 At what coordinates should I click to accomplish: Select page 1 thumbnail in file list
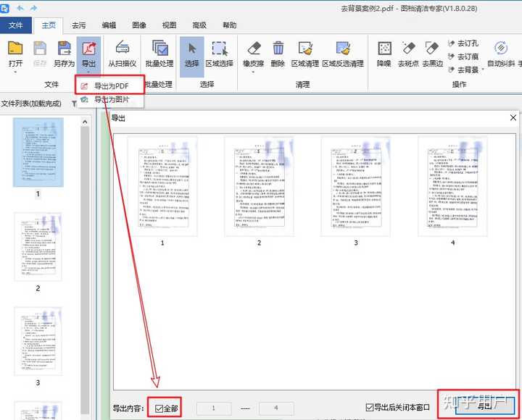(38, 152)
